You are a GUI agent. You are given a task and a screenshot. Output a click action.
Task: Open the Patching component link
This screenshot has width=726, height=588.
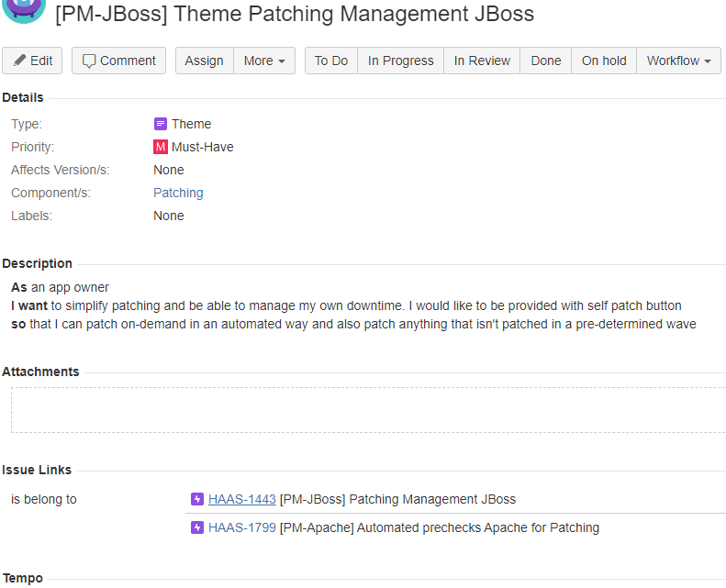click(x=178, y=193)
